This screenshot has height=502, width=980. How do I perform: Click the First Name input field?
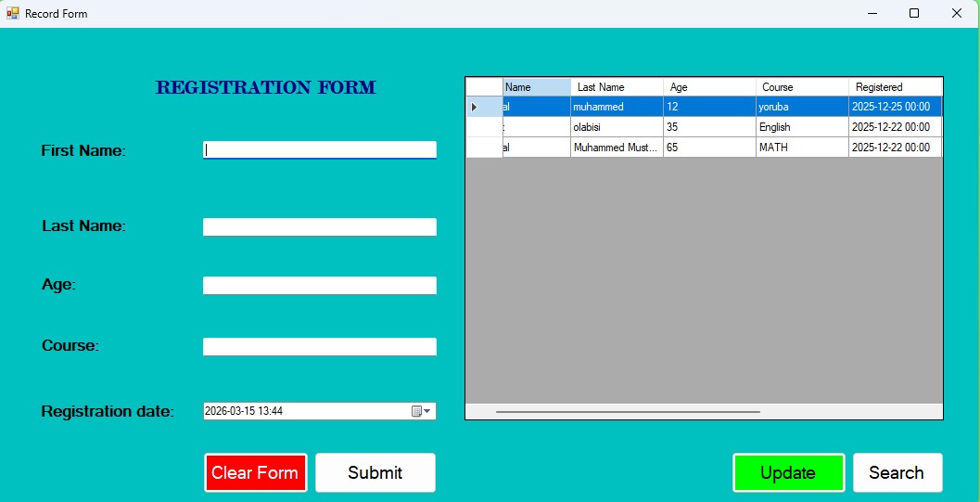(x=319, y=149)
